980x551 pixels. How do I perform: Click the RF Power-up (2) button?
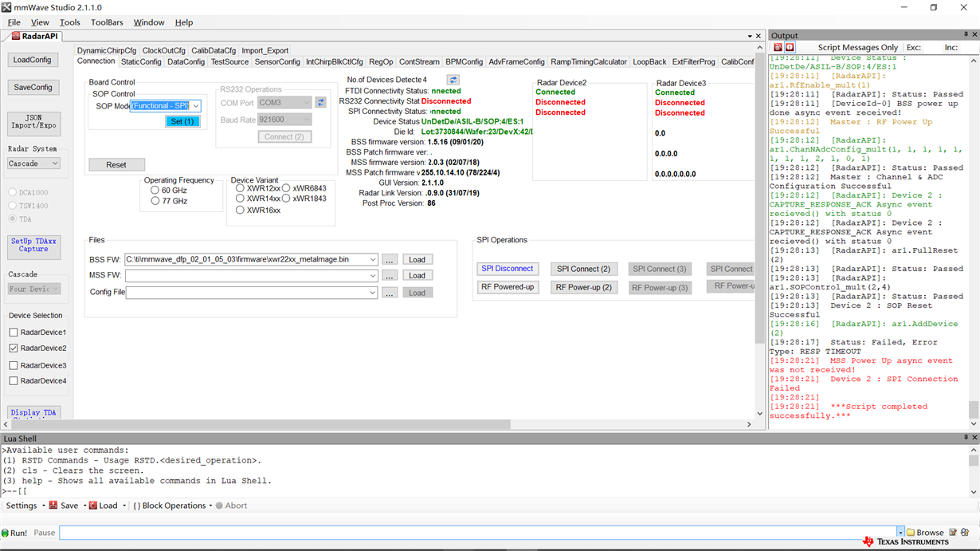tap(584, 287)
